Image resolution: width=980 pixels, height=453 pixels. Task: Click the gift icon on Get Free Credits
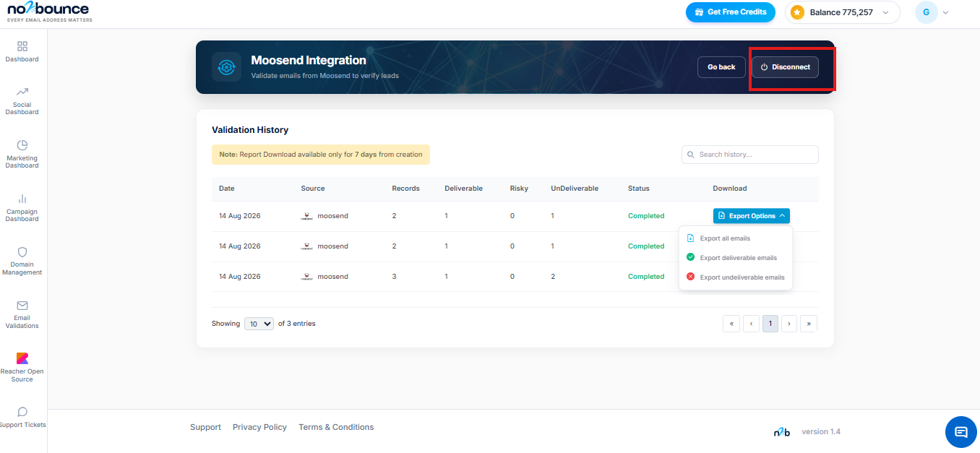699,12
